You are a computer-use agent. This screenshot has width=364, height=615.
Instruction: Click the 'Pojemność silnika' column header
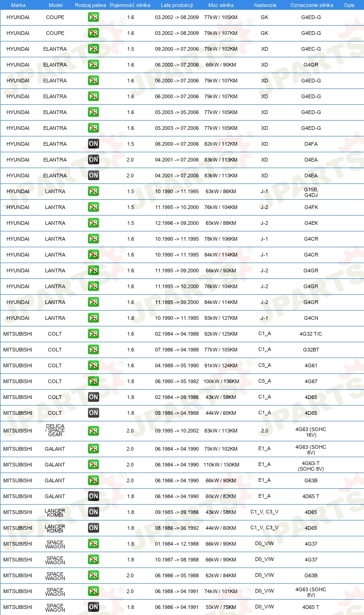pyautogui.click(x=130, y=5)
